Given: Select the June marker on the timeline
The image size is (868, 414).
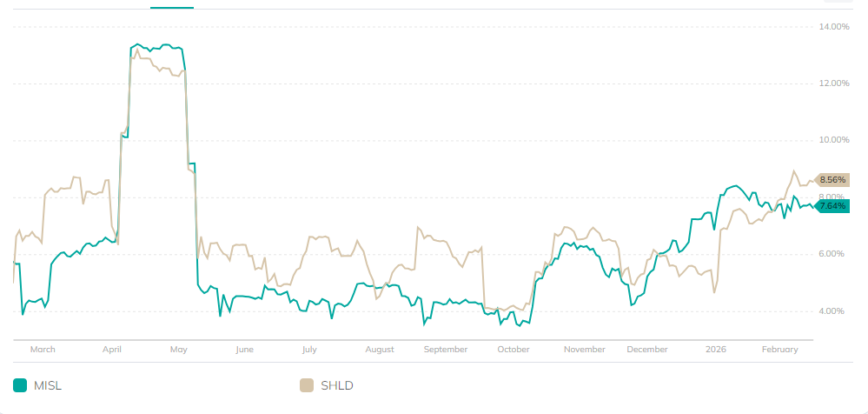Looking at the screenshot, I should tap(244, 350).
